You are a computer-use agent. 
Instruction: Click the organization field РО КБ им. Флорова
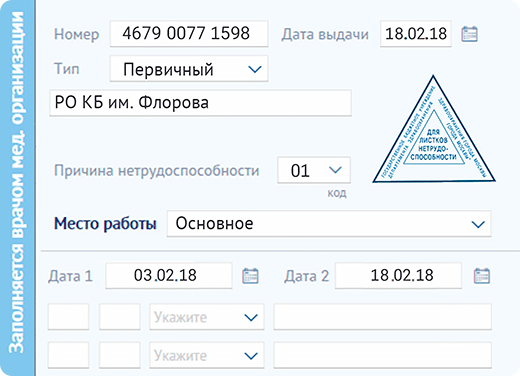200,103
